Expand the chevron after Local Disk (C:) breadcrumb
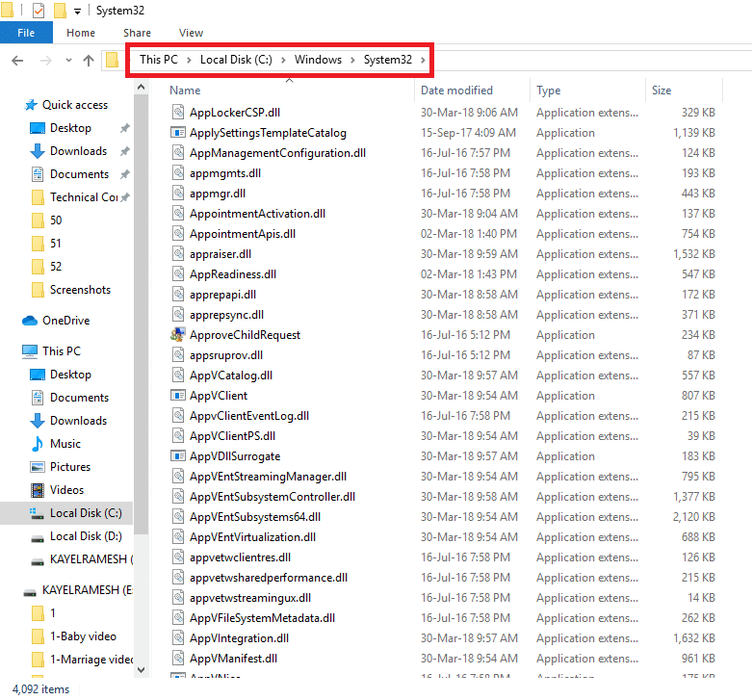This screenshot has height=700, width=752. 283,60
